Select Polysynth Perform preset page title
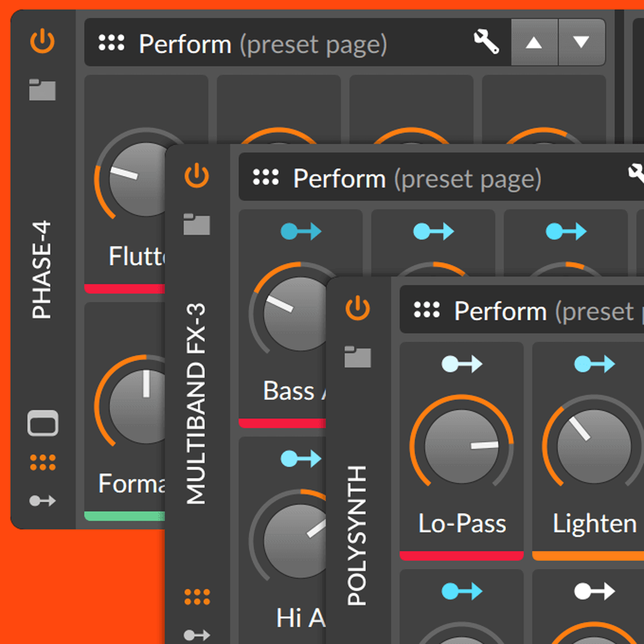 tap(549, 312)
